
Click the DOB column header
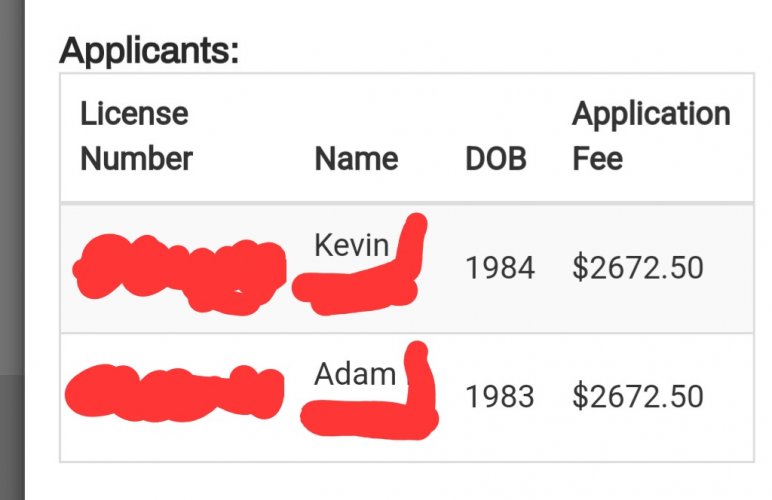coord(496,158)
